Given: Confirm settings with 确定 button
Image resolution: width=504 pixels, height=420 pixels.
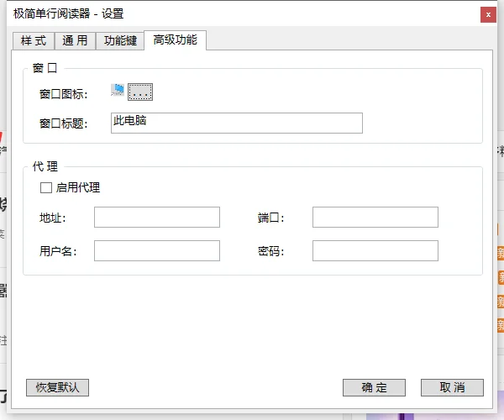Looking at the screenshot, I should point(374,387).
